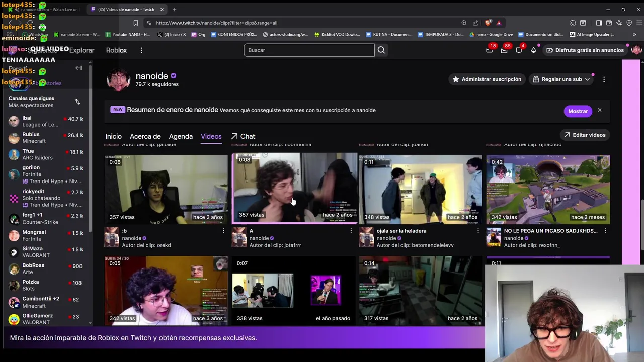The width and height of the screenshot is (644, 362).
Task: Close the Resumen de enero banner
Action: [599, 110]
